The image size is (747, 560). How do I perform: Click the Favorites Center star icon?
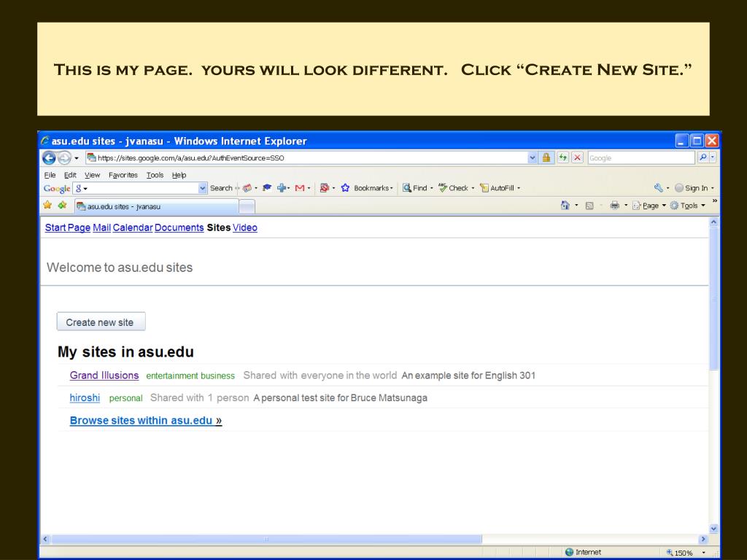(x=47, y=205)
